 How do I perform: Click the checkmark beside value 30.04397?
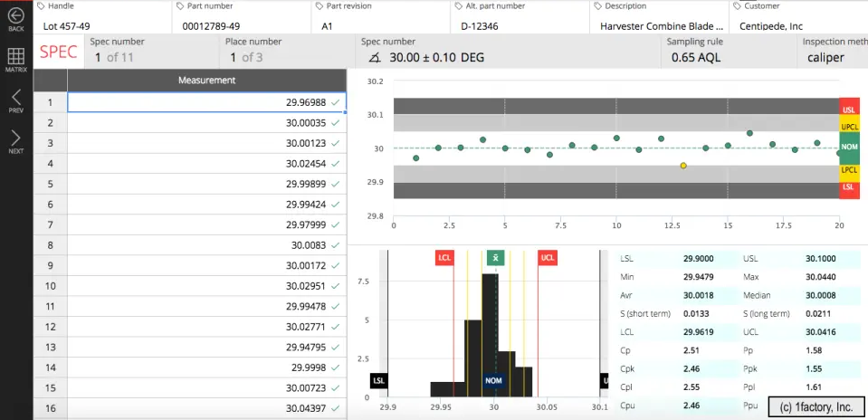click(x=336, y=408)
